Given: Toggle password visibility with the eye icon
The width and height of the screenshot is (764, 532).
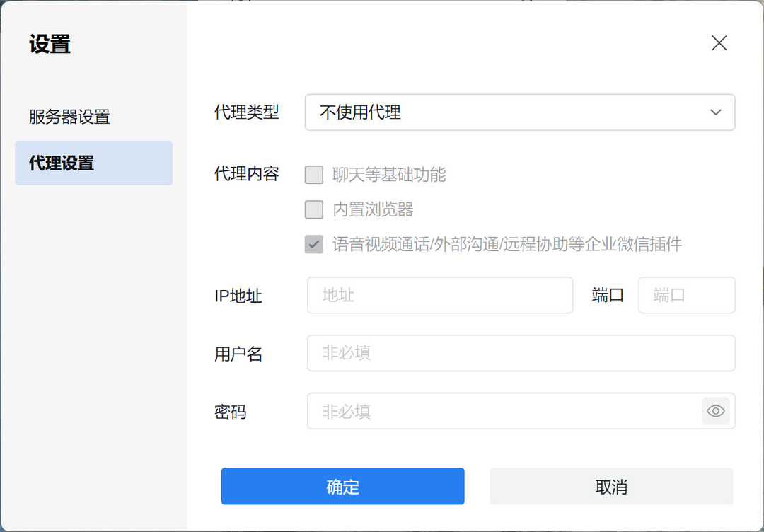Looking at the screenshot, I should coord(715,411).
